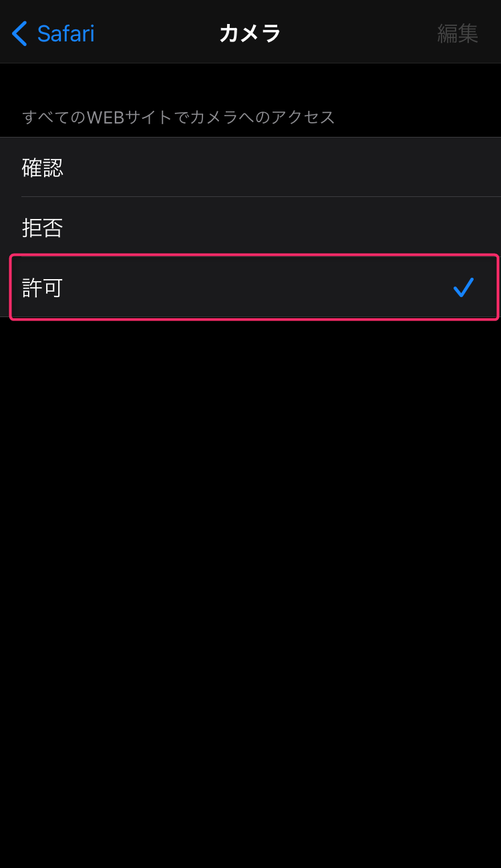
Task: Select the 拒否 camera access option
Action: pos(251,227)
